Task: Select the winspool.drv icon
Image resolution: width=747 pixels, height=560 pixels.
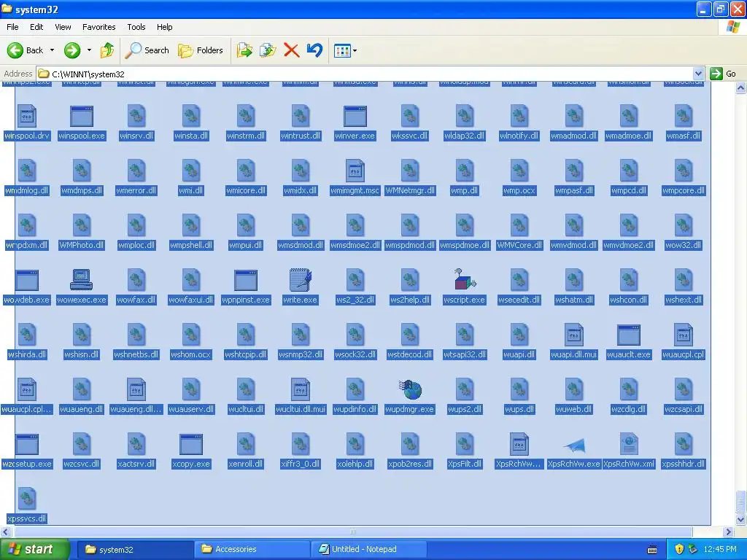Action: click(x=27, y=116)
